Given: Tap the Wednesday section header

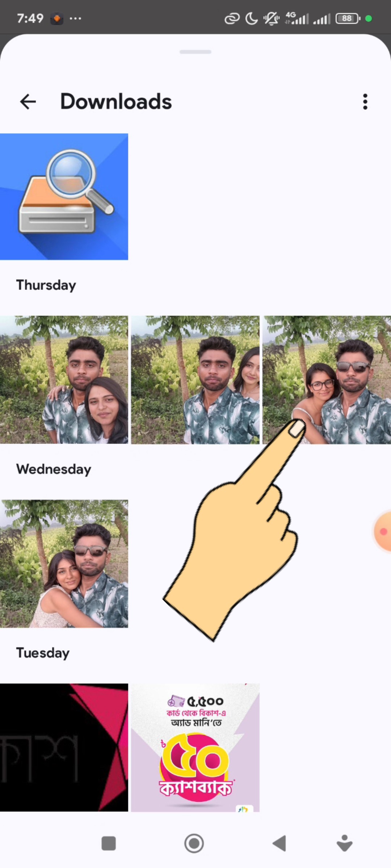Looking at the screenshot, I should [54, 469].
